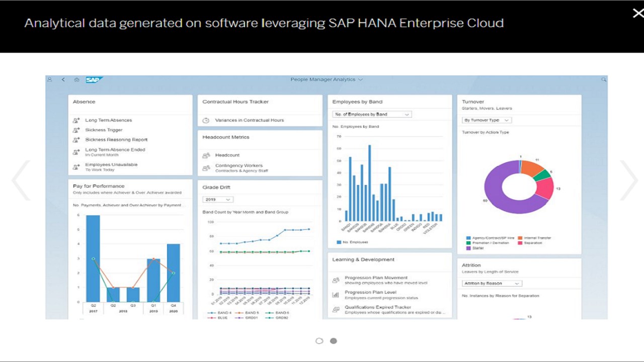
Task: Click the BAND 5 legend entry
Action: coord(248,313)
